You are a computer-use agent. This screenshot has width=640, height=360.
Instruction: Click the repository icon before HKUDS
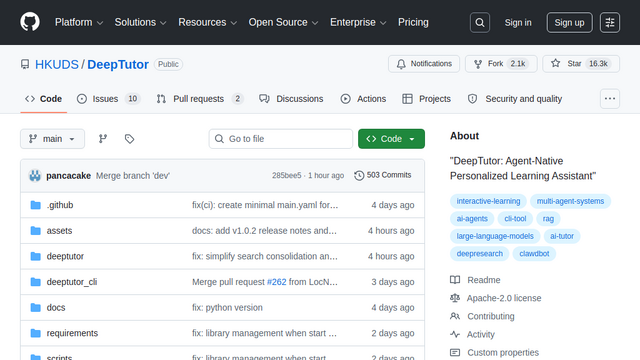[25, 64]
